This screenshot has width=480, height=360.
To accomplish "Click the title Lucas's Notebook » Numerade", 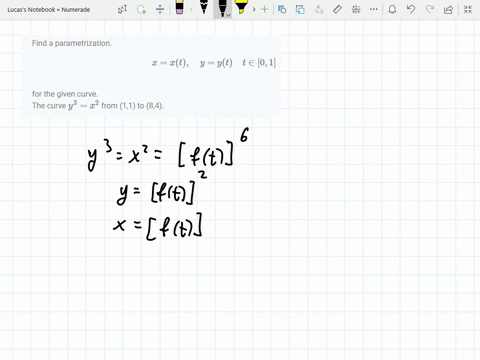I will (49, 10).
